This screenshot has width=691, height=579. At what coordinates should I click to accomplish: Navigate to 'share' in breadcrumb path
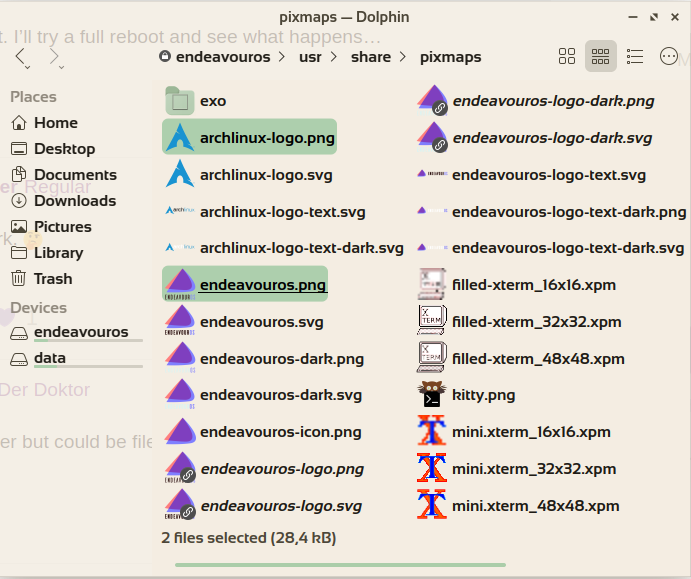370,57
